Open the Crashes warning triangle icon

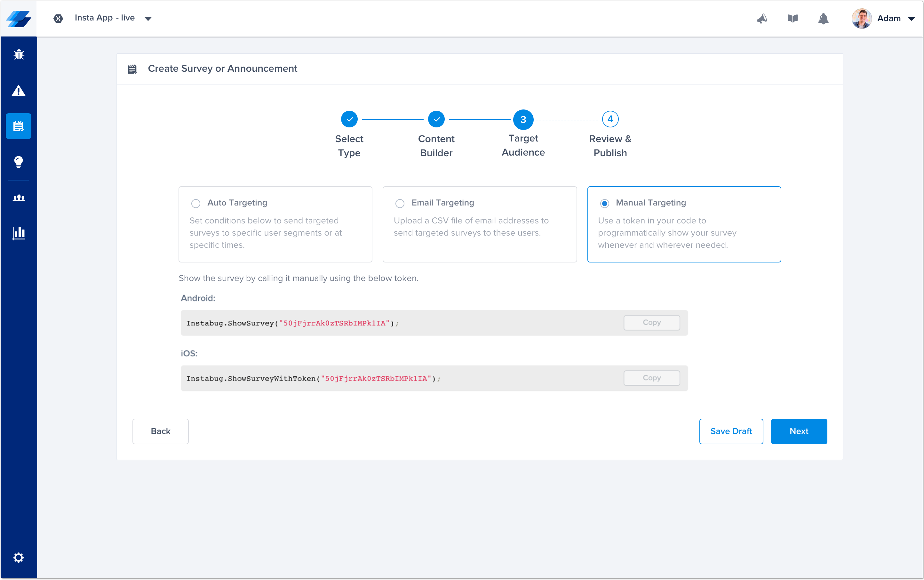[x=19, y=91]
